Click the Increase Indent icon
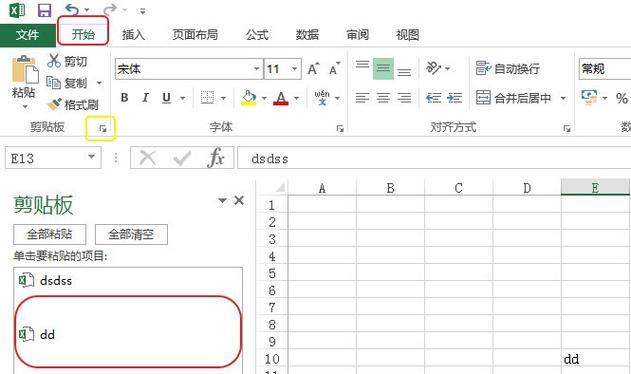 [454, 98]
